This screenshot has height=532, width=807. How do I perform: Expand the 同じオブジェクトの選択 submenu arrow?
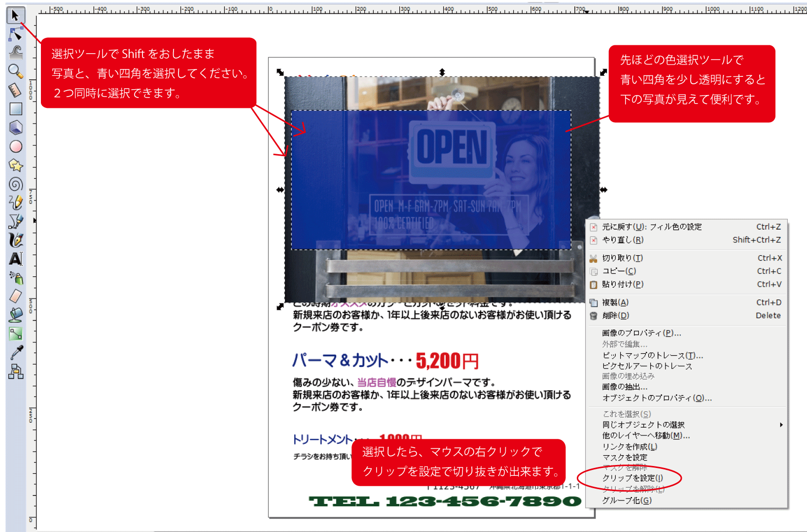coord(781,425)
